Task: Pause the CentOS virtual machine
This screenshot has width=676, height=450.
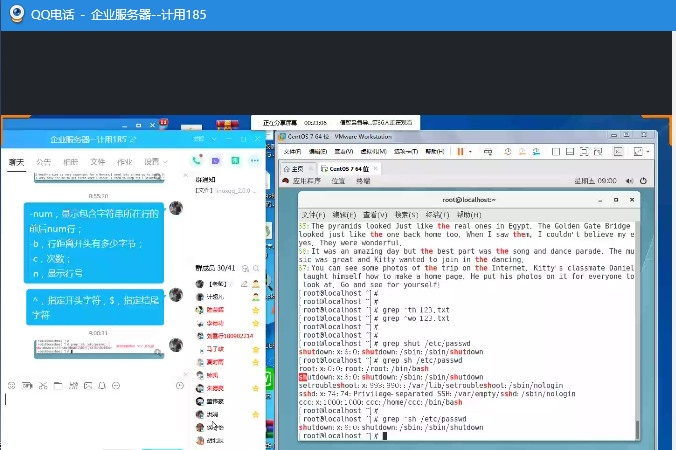Action: pos(461,151)
